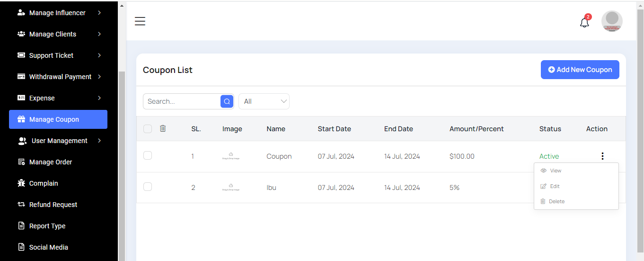Viewport: 644px width, 261px height.
Task: Open Manage Order in the sidebar
Action: click(51, 162)
